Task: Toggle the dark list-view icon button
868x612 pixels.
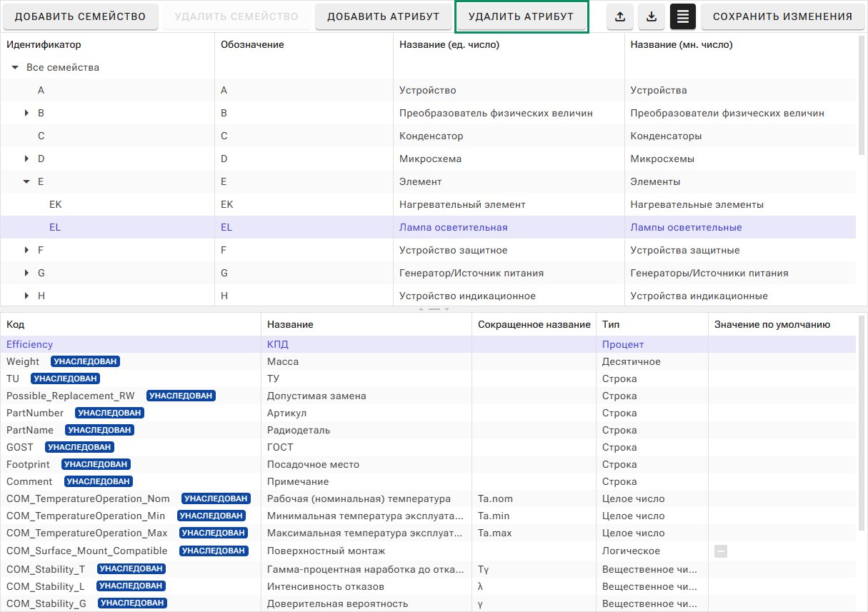Action: [x=683, y=16]
